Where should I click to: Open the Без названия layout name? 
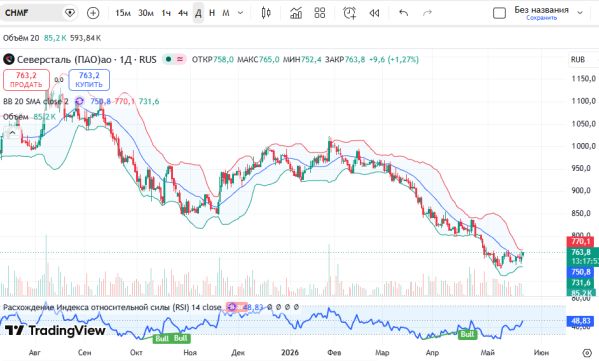pyautogui.click(x=541, y=10)
